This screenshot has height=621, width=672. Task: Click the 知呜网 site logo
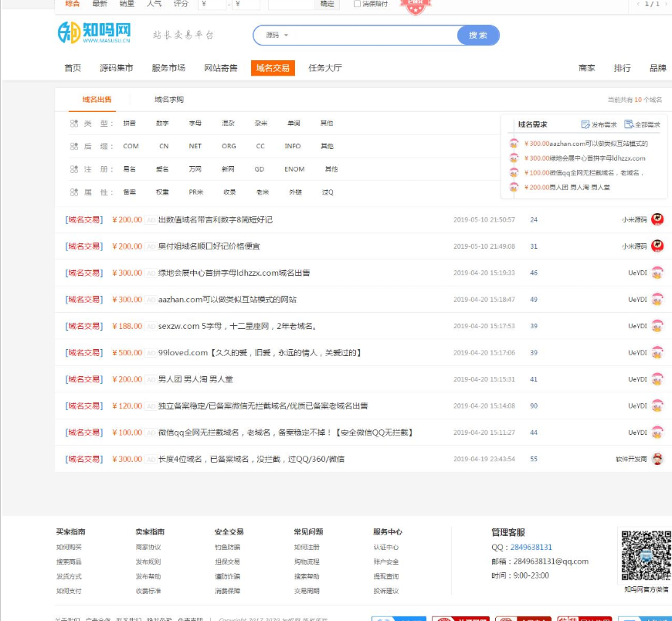pos(94,33)
